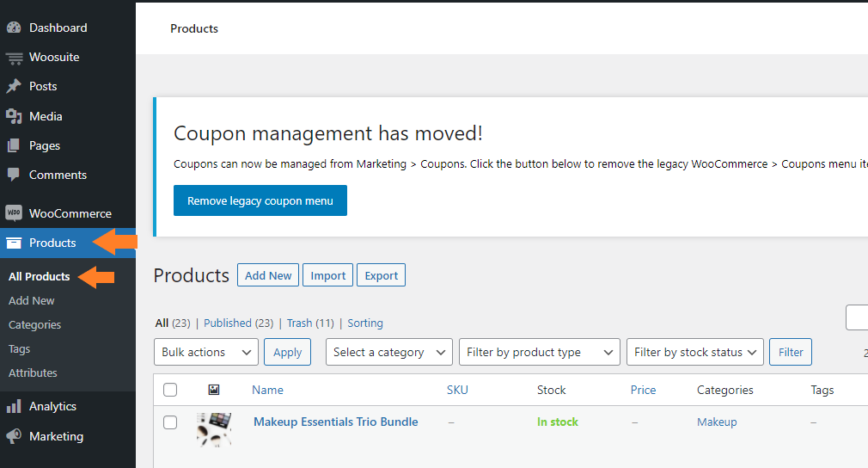Click the Dashboard gauge icon
Image resolution: width=868 pixels, height=468 pixels.
coord(14,28)
